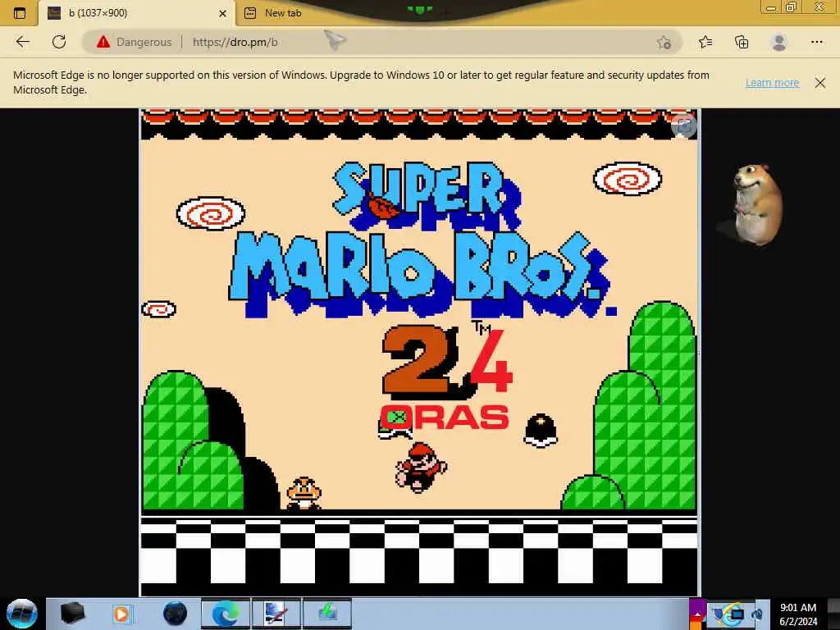Viewport: 840px width, 630px height.
Task: Dismiss the Edge unsupported notification bar
Action: pyautogui.click(x=820, y=83)
